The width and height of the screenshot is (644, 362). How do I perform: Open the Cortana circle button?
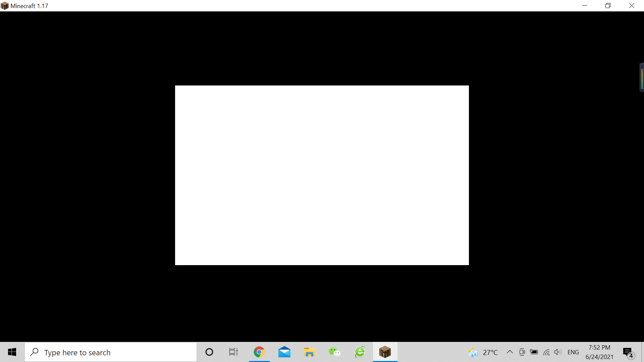[209, 352]
